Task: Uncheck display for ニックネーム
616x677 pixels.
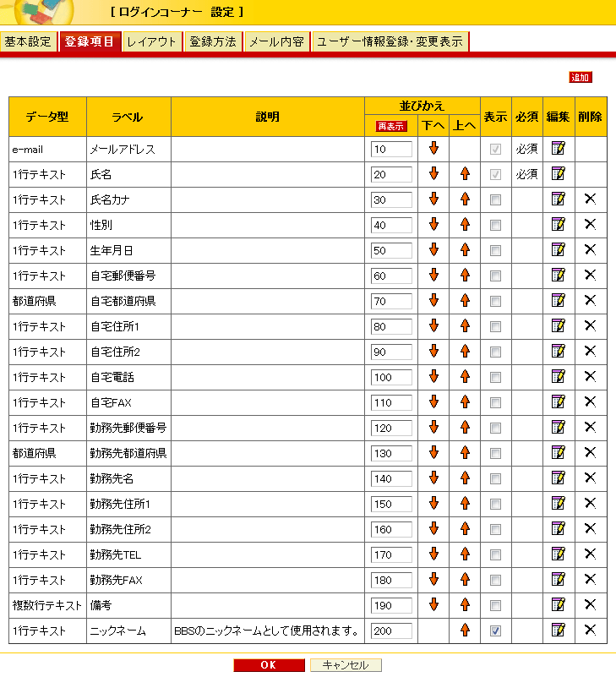Action: [x=495, y=631]
